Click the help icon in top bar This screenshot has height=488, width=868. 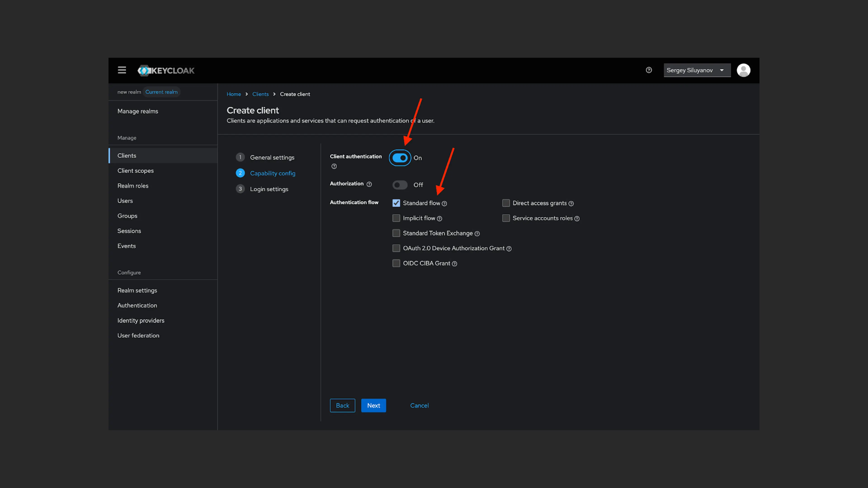click(649, 70)
